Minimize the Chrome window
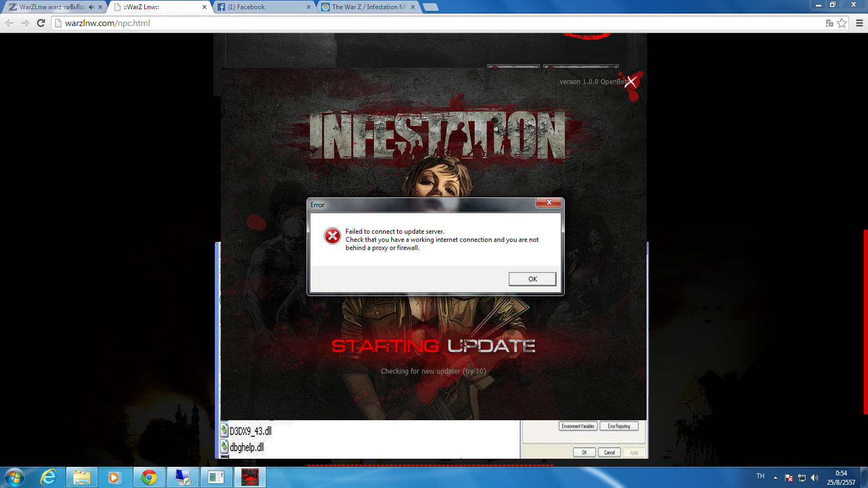Image resolution: width=868 pixels, height=488 pixels. [819, 5]
